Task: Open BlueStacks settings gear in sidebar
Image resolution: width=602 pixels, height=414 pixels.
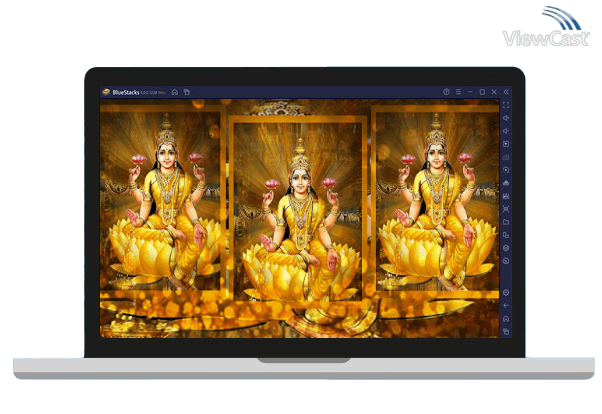Action: 506,293
